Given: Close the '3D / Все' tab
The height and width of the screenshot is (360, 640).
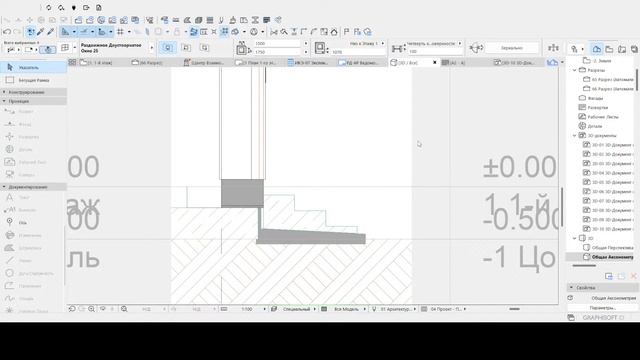Looking at the screenshot, I should [x=435, y=62].
